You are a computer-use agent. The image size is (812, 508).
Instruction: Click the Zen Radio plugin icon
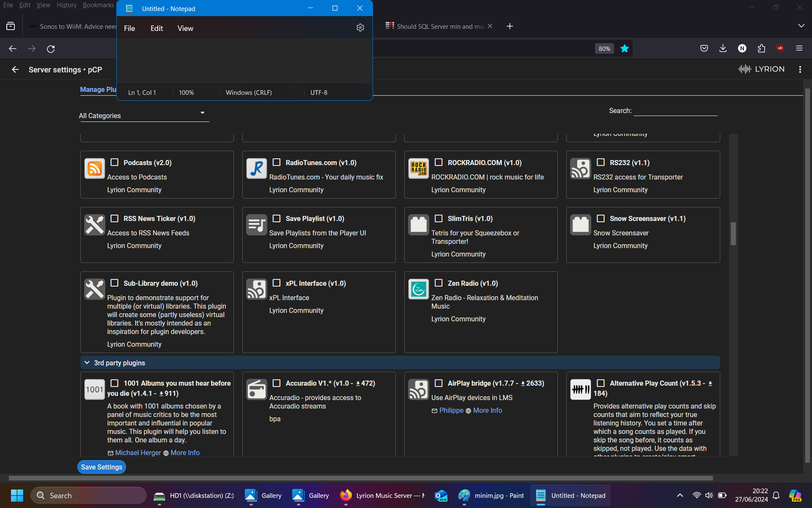click(x=419, y=289)
